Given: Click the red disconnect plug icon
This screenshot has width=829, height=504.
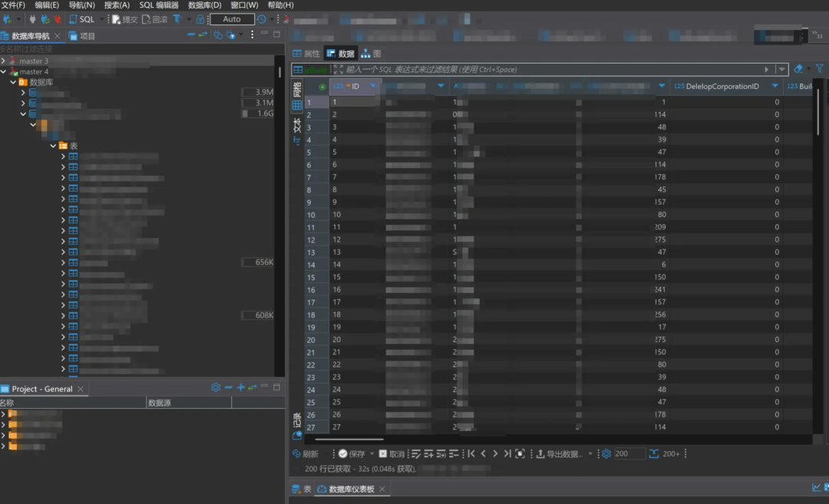Looking at the screenshot, I should [57, 19].
